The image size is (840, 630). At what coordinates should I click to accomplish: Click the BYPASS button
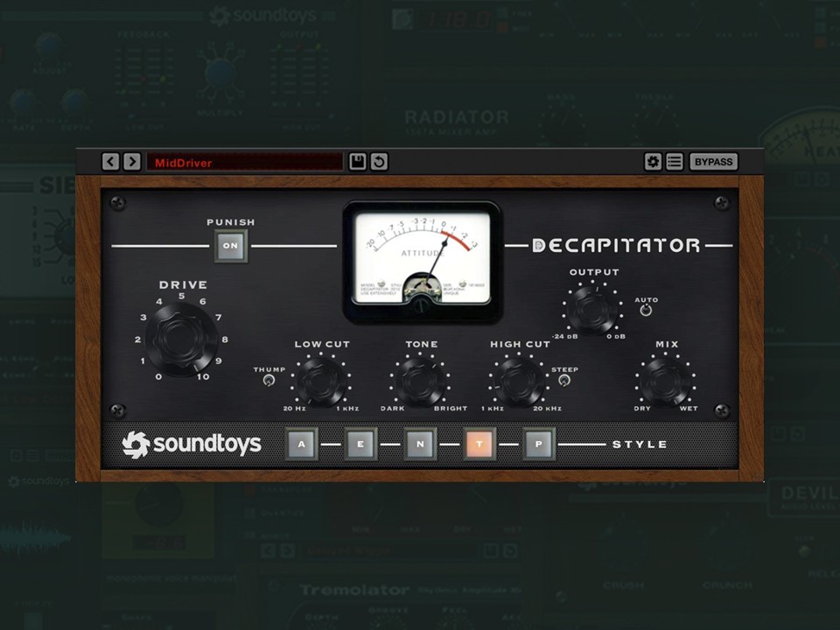[714, 161]
